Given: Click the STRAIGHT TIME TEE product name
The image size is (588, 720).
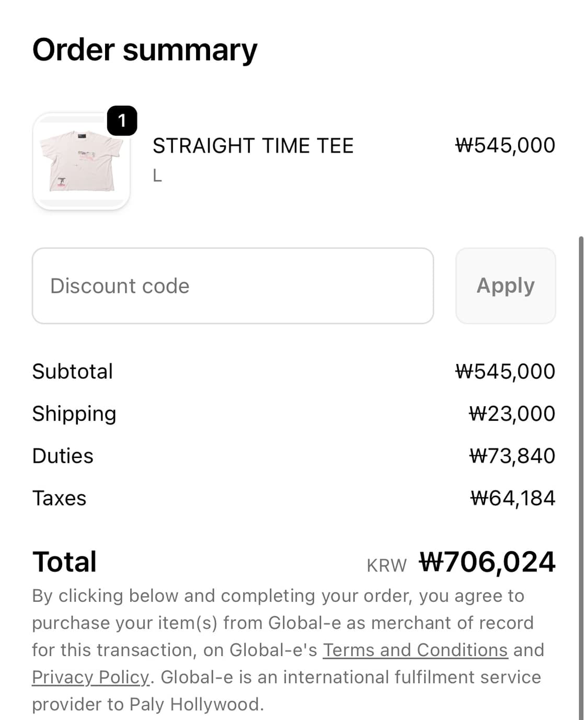Looking at the screenshot, I should 253,145.
